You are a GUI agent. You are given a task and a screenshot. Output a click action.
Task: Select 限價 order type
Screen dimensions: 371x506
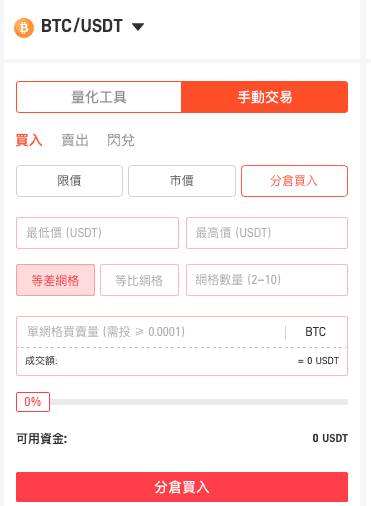tap(69, 181)
